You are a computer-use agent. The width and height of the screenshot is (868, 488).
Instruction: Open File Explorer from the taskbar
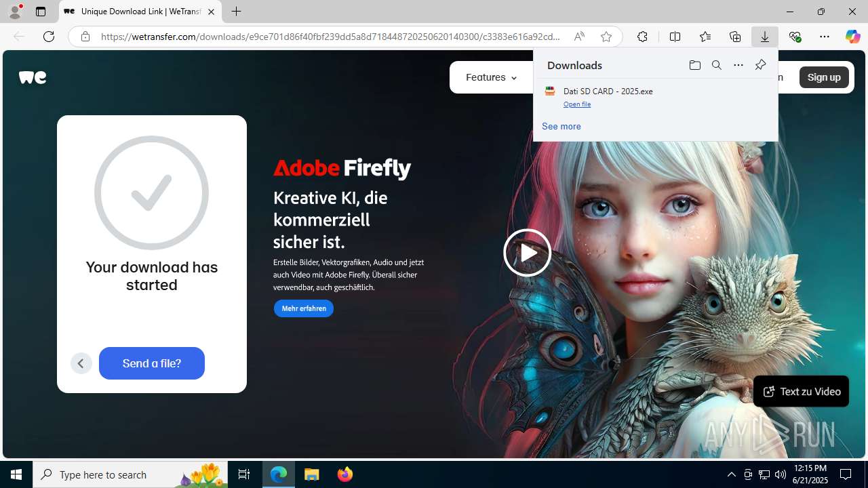click(x=312, y=474)
